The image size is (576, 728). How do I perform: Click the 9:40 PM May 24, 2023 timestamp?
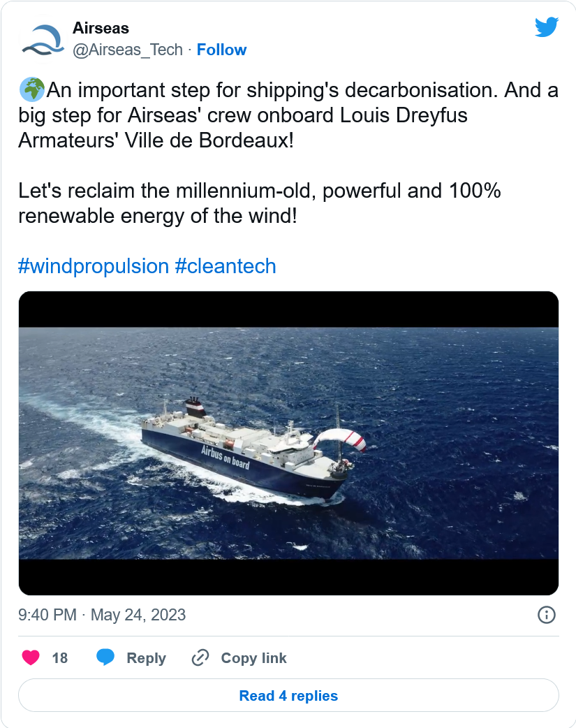[x=102, y=615]
